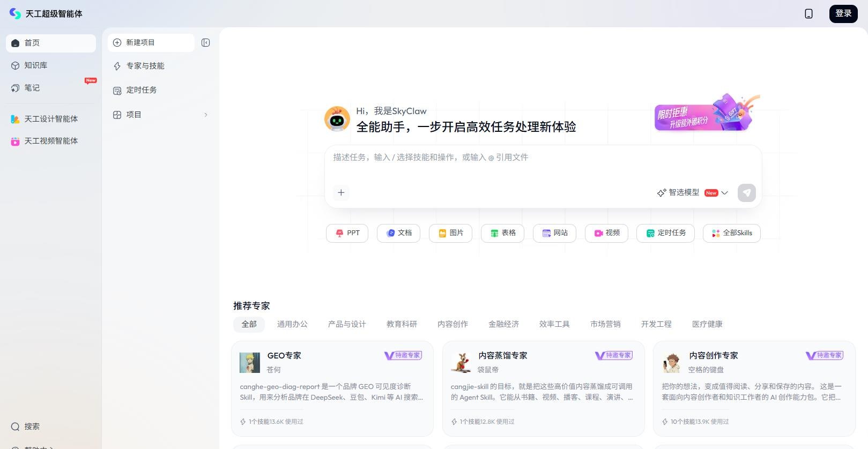Select the 视频 skill chip

[x=606, y=233]
